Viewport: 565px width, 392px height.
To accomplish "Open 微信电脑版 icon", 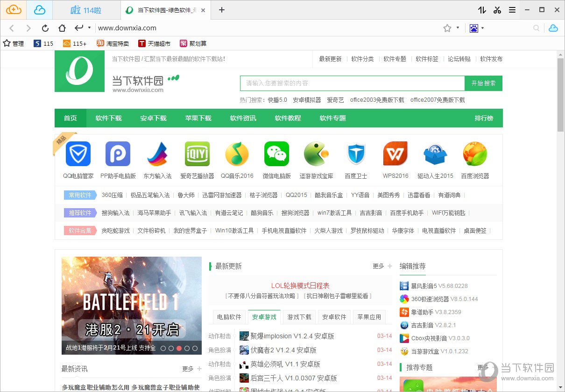I will pos(276,154).
